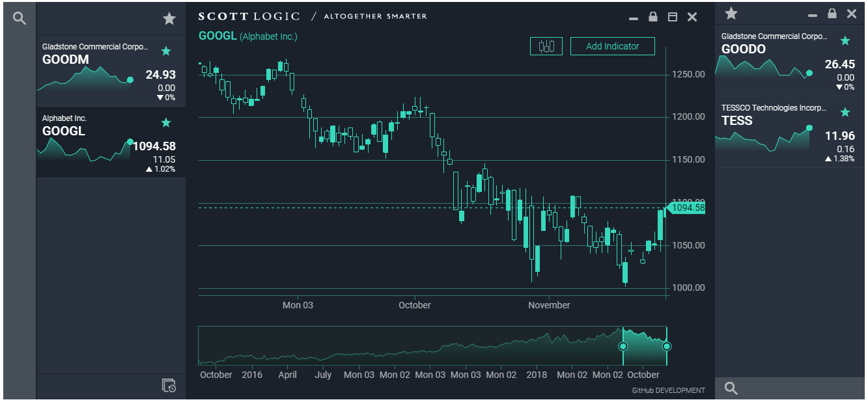Click the Add Indicator button

612,46
